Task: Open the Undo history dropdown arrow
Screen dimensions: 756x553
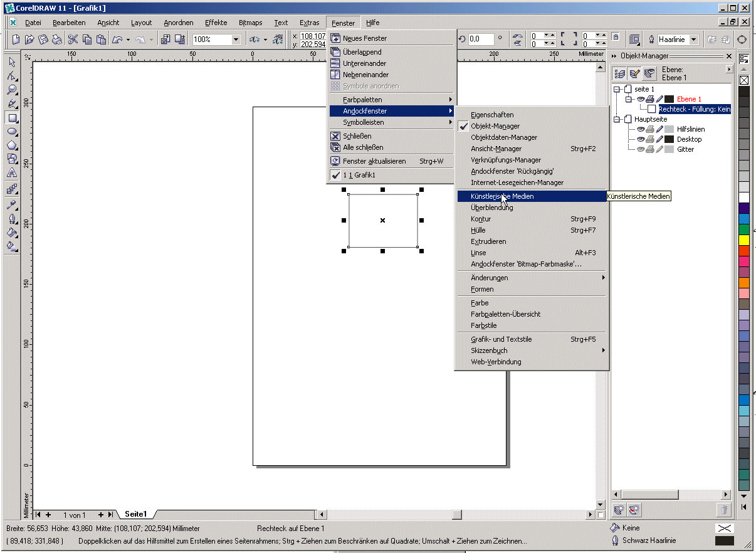Action: click(x=128, y=39)
